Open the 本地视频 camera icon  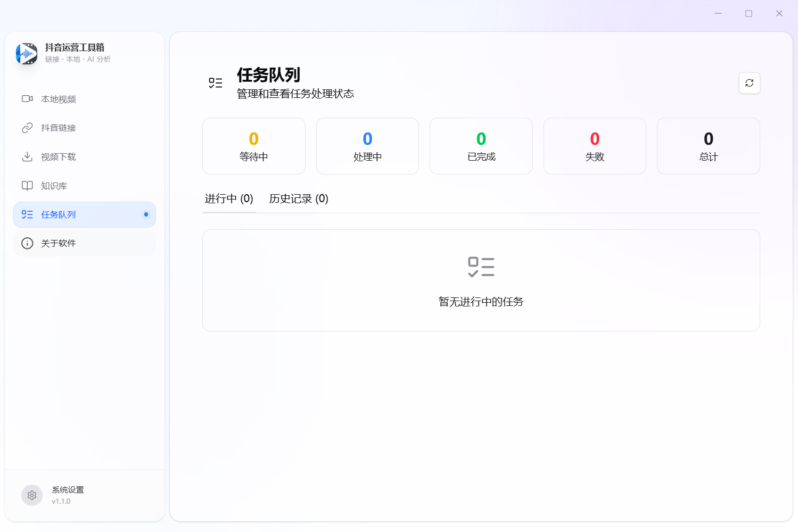pyautogui.click(x=27, y=99)
